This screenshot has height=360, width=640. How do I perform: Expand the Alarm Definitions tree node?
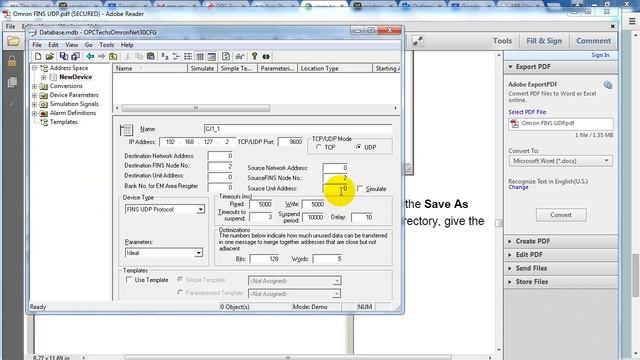(x=35, y=113)
